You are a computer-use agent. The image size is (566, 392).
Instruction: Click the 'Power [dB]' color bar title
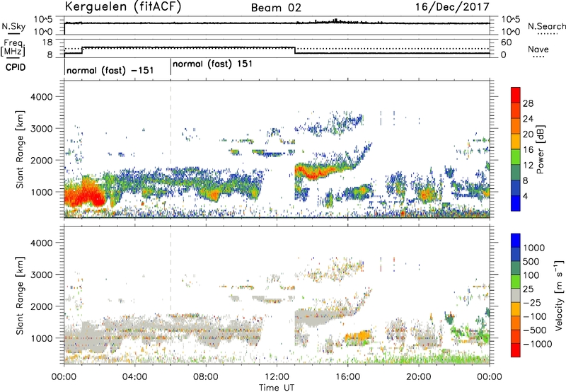click(540, 149)
